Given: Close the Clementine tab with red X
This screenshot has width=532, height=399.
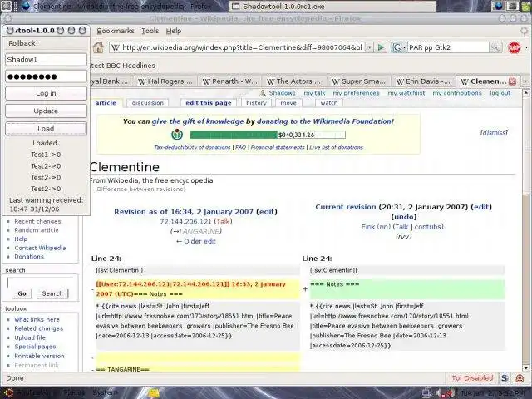Looking at the screenshot, I should coord(512,81).
